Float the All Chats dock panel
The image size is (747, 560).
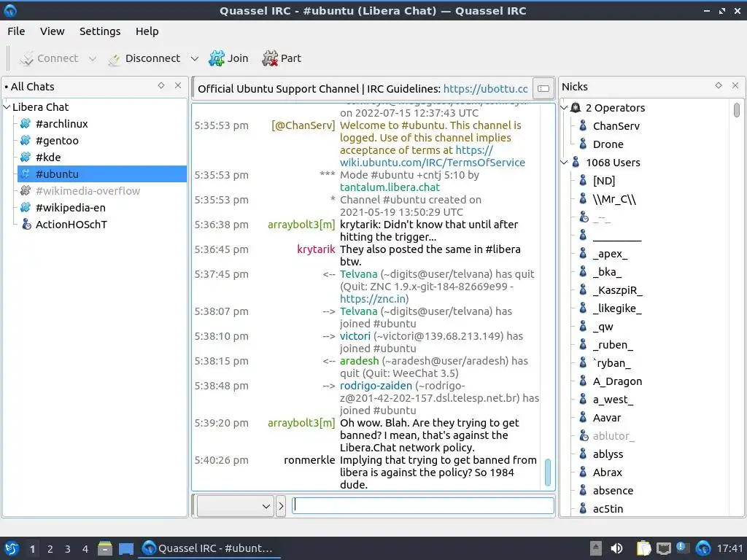coord(161,86)
